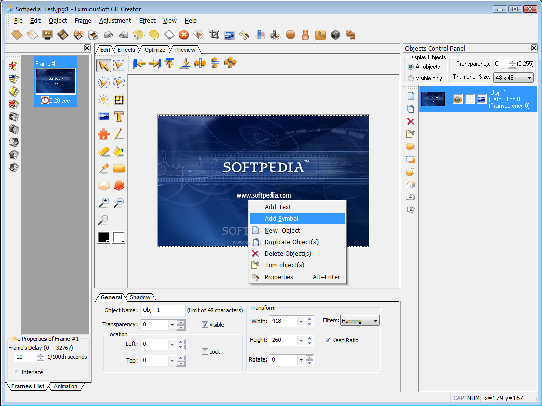This screenshot has height=406, width=542.
Task: Toggle the Lock checkbox
Action: coord(205,352)
